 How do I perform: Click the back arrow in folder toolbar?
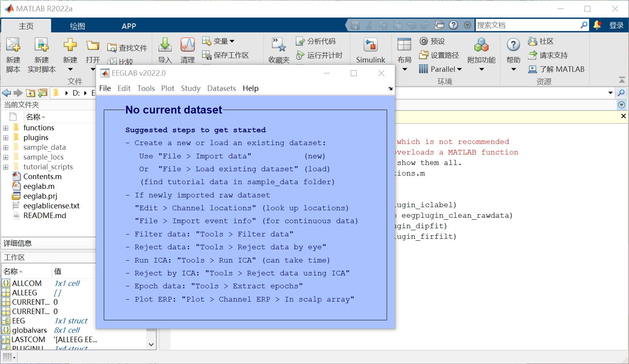pos(6,93)
